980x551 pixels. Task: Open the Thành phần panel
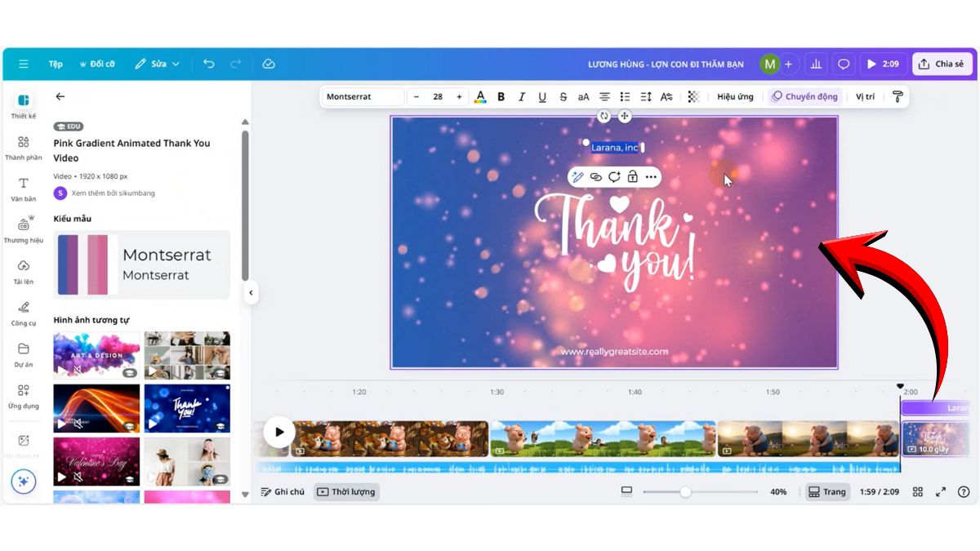[x=24, y=149]
